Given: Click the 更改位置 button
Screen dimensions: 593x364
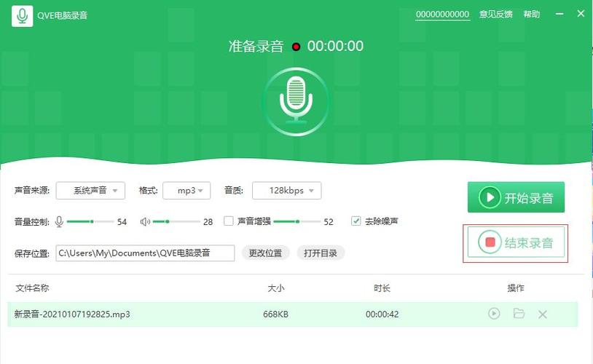Looking at the screenshot, I should (x=265, y=253).
